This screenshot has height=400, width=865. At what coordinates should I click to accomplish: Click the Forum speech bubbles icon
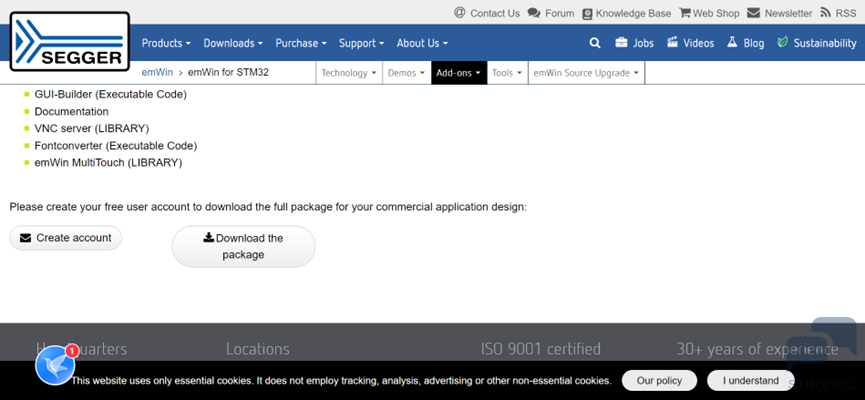click(533, 13)
